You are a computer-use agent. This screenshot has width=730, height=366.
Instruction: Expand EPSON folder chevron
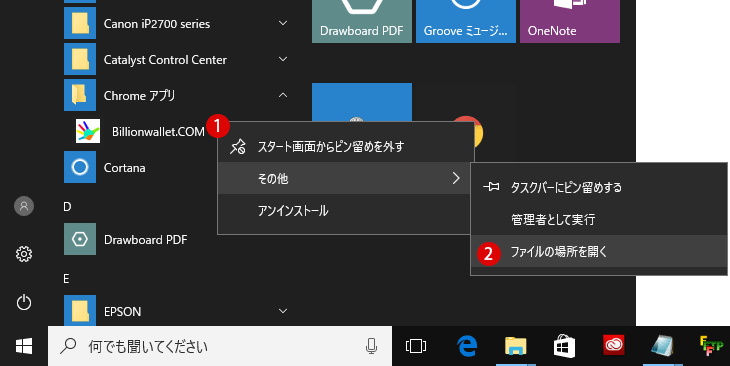tap(283, 311)
